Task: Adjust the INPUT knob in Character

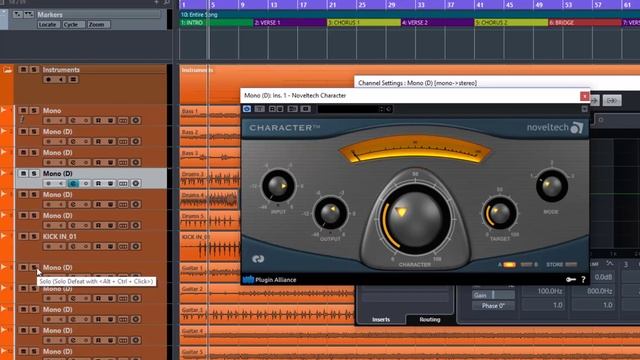Action: [278, 186]
